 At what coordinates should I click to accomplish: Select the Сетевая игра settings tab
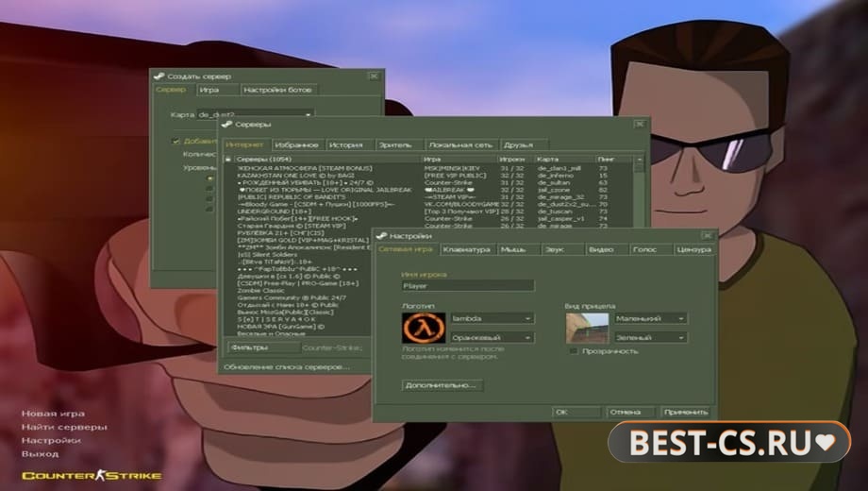tap(406, 249)
